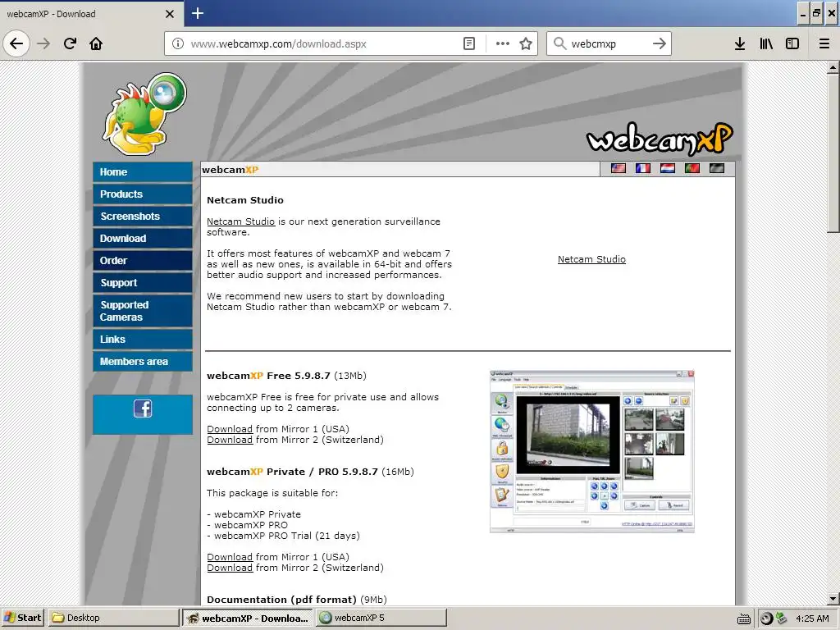Image resolution: width=840 pixels, height=630 pixels.
Task: Switch to webcamXP 5 taskbar window
Action: tap(381, 618)
